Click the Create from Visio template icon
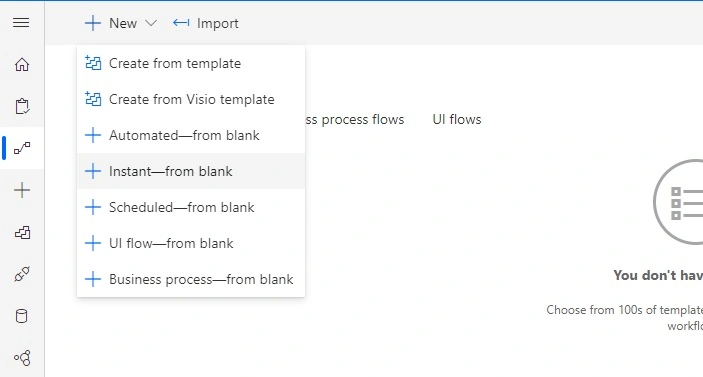This screenshot has height=377, width=703. point(93,99)
